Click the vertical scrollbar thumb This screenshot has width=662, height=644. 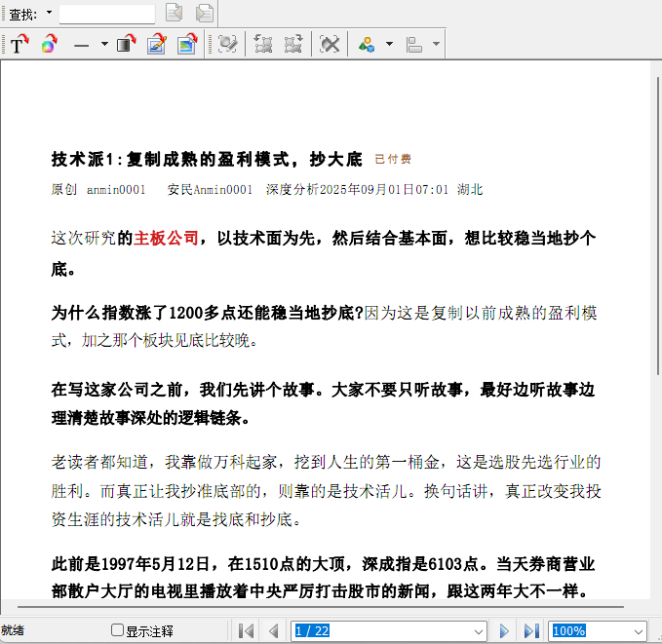tap(658, 226)
